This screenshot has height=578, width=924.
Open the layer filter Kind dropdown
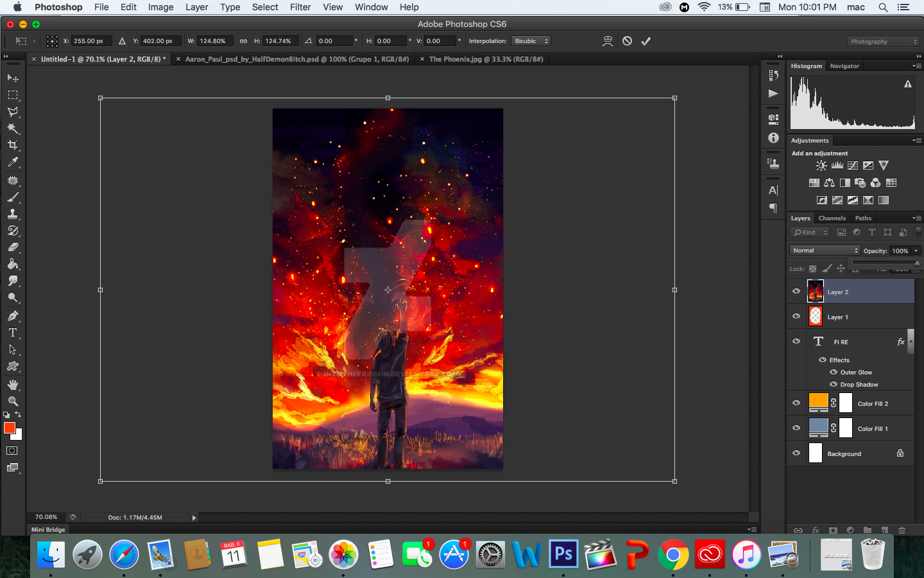[810, 232]
